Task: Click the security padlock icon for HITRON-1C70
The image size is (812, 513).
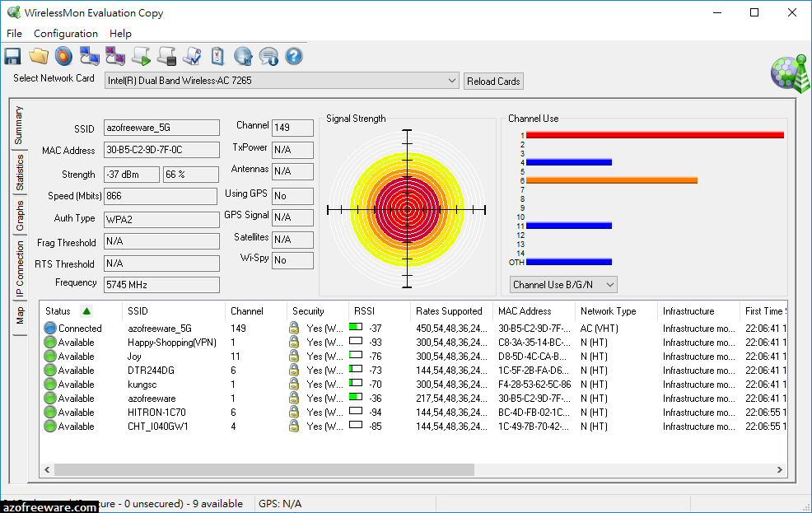Action: 293,412
